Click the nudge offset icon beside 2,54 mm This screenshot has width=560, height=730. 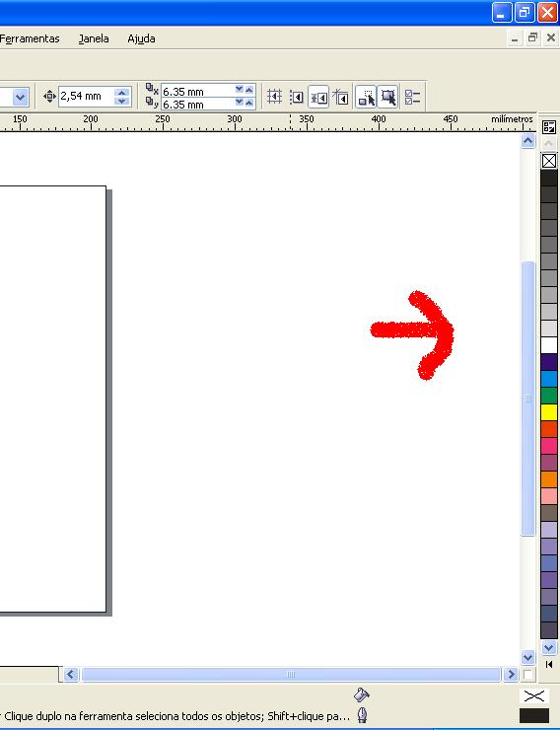(x=49, y=97)
